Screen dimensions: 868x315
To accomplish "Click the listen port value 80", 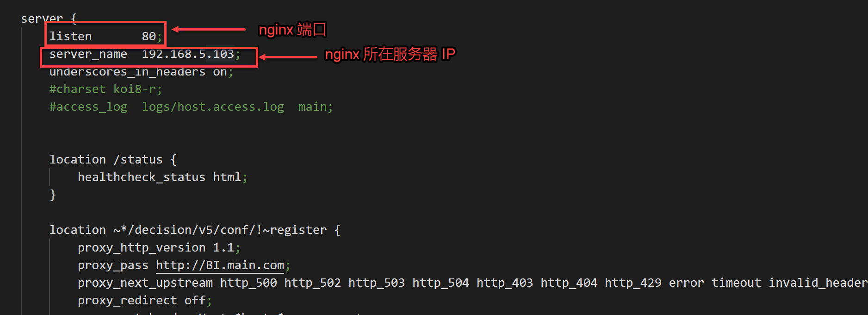I will pos(149,37).
